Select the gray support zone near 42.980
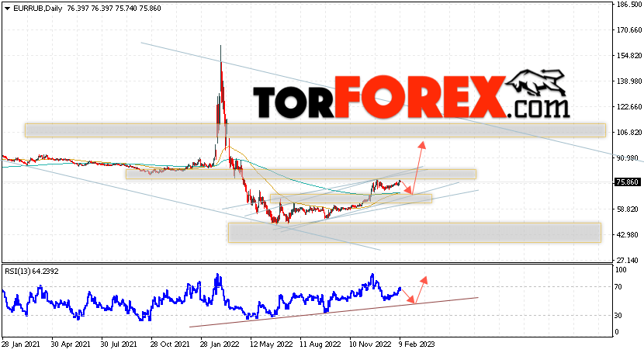 414,233
